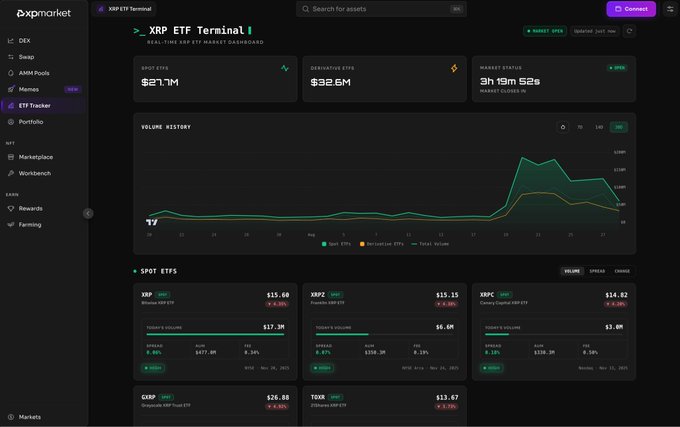Collapse the sidebar with the chevron handle

pos(88,213)
